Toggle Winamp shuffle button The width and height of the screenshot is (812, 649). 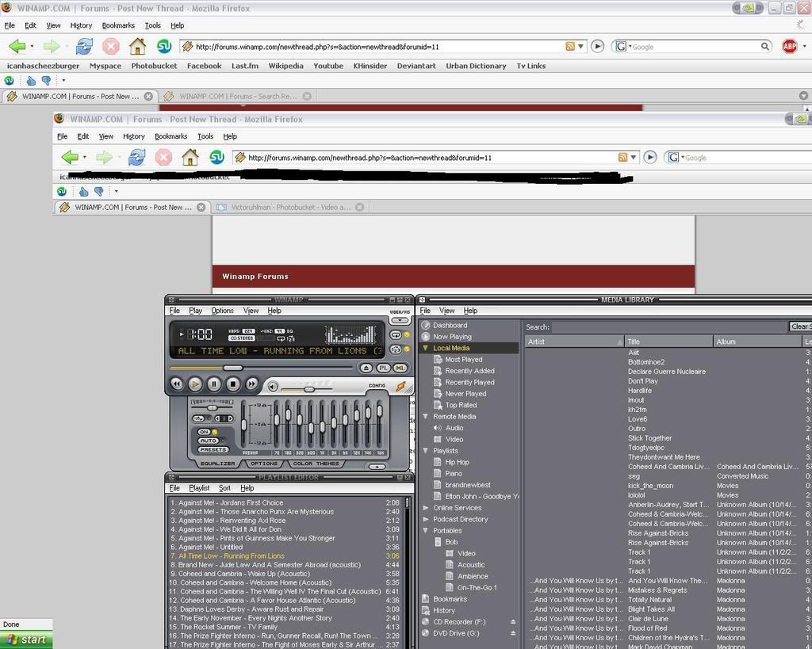click(396, 349)
